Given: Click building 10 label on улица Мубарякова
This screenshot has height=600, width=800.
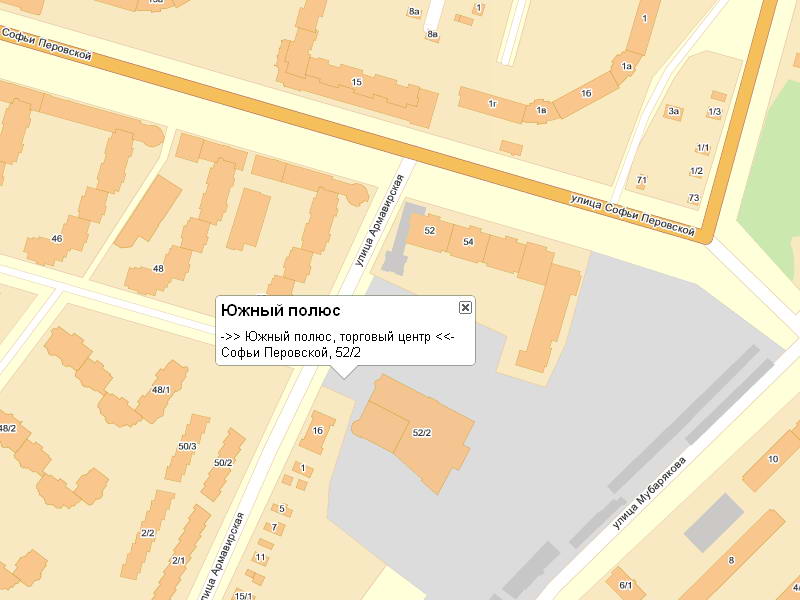Looking at the screenshot, I should click(x=773, y=459).
